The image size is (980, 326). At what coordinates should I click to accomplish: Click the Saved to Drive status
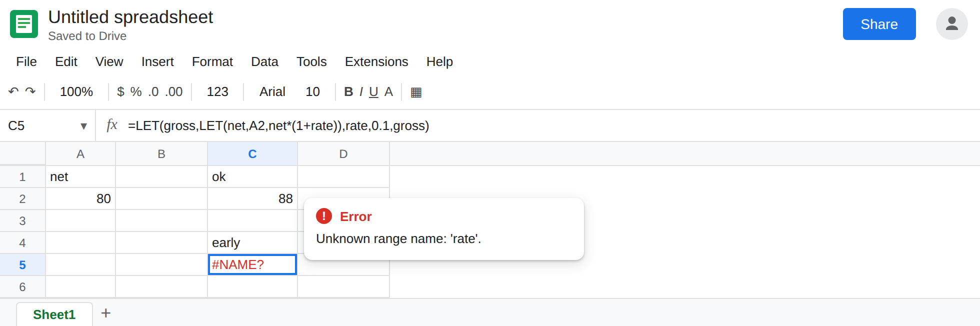pos(87,36)
